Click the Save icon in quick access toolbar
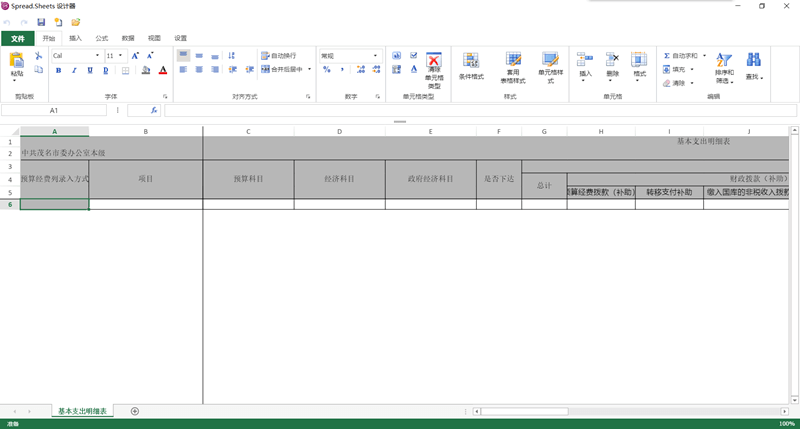 click(41, 21)
